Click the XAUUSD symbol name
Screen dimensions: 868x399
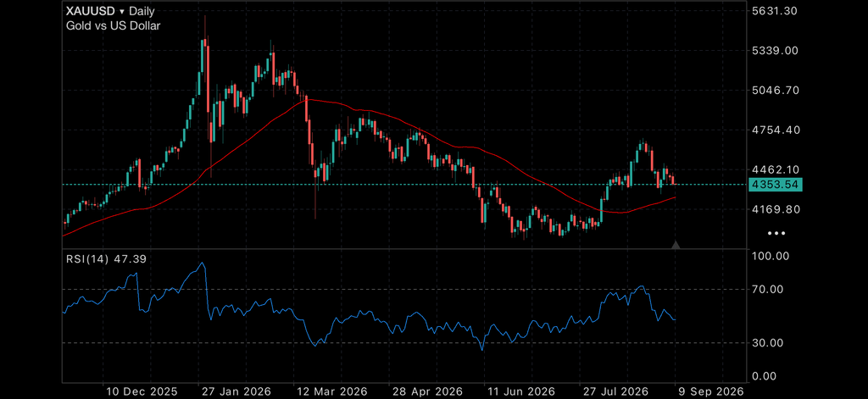pos(91,11)
